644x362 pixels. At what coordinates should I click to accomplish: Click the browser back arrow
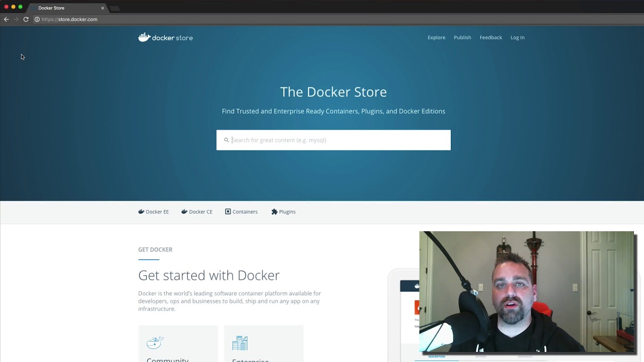point(6,19)
